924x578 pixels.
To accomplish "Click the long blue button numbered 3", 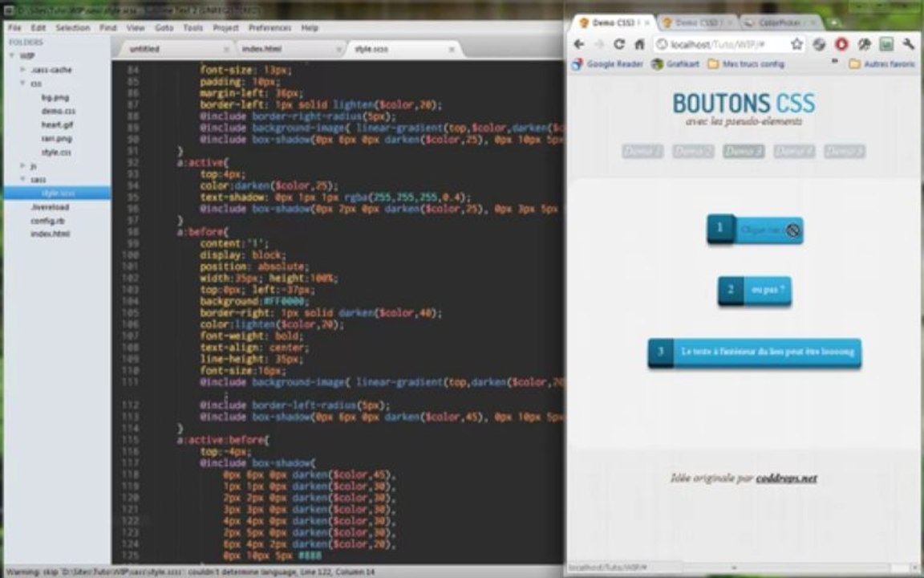I will 755,352.
